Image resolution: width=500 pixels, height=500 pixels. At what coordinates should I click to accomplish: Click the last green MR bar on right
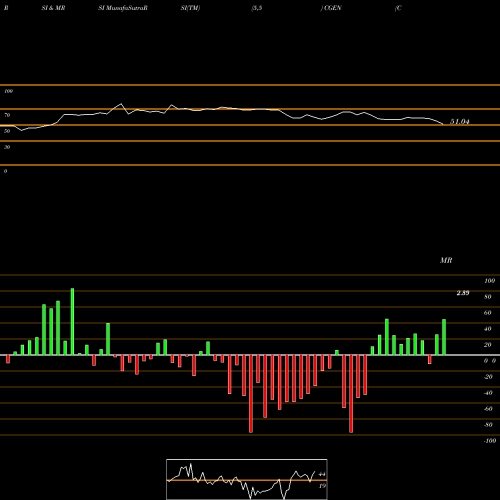(444, 337)
